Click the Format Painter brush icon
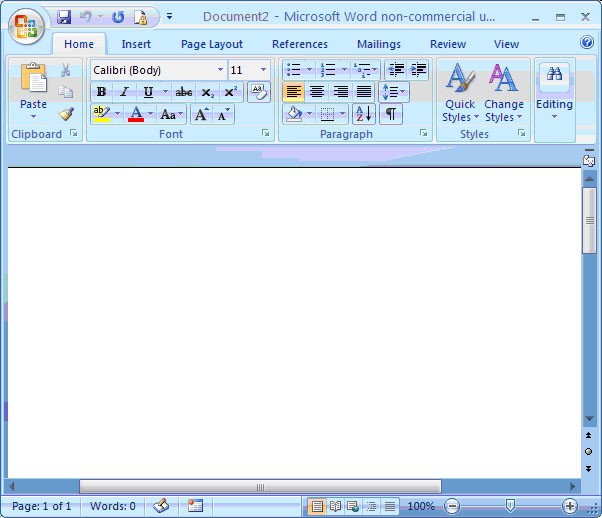Image resolution: width=602 pixels, height=518 pixels. coord(66,114)
